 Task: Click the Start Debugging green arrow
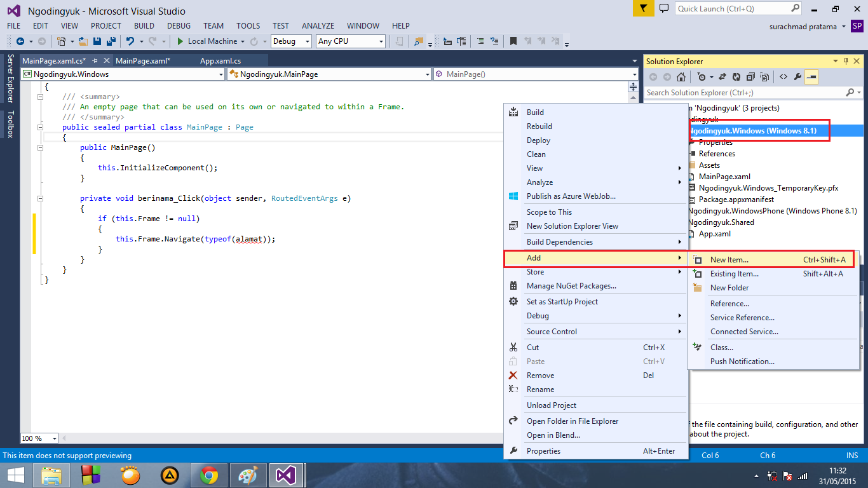180,41
